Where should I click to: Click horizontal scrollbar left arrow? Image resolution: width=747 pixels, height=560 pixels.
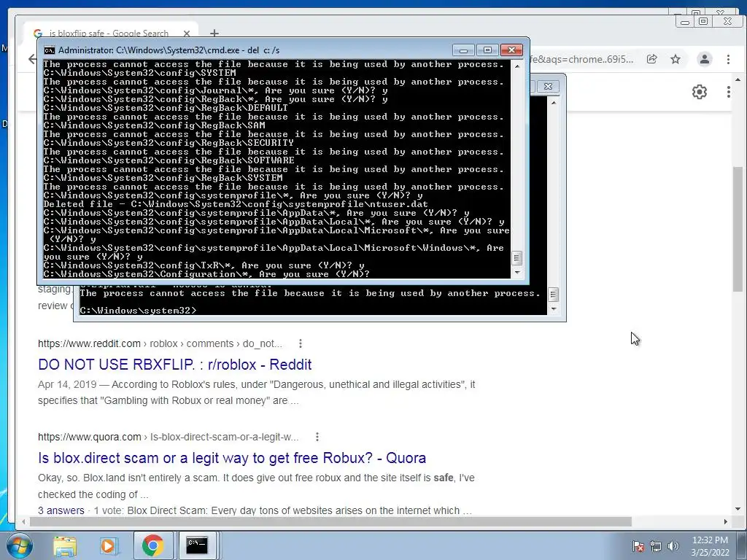pos(23,522)
